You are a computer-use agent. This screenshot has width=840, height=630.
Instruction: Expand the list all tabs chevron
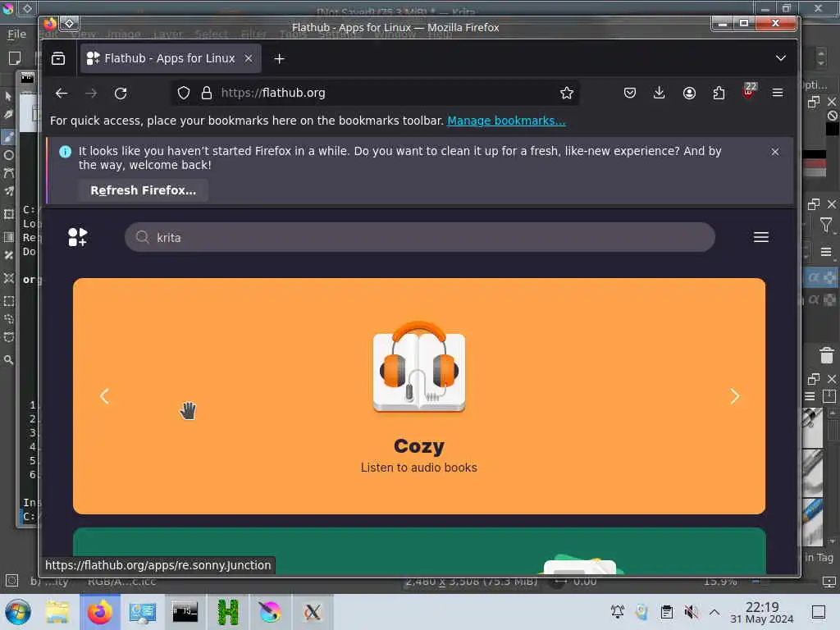coord(781,58)
